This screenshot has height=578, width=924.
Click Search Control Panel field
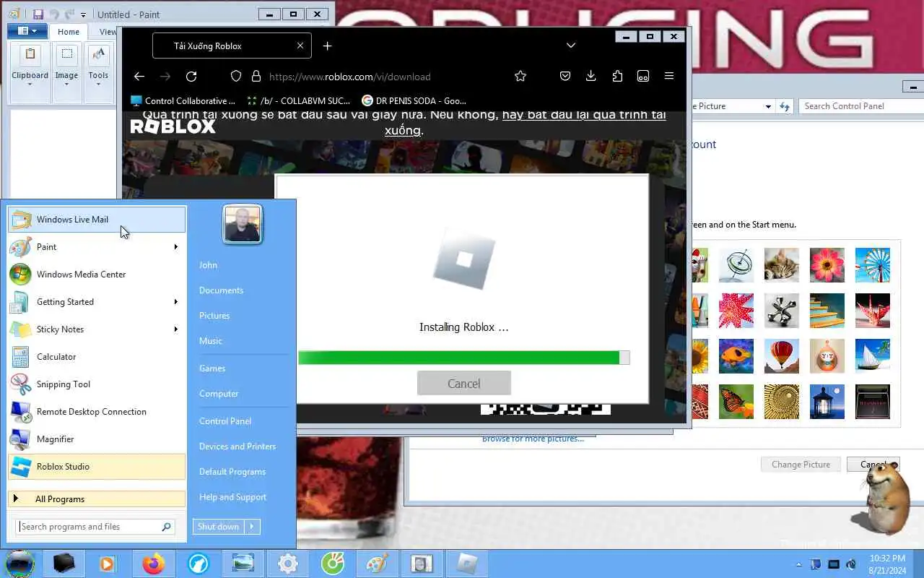point(861,106)
